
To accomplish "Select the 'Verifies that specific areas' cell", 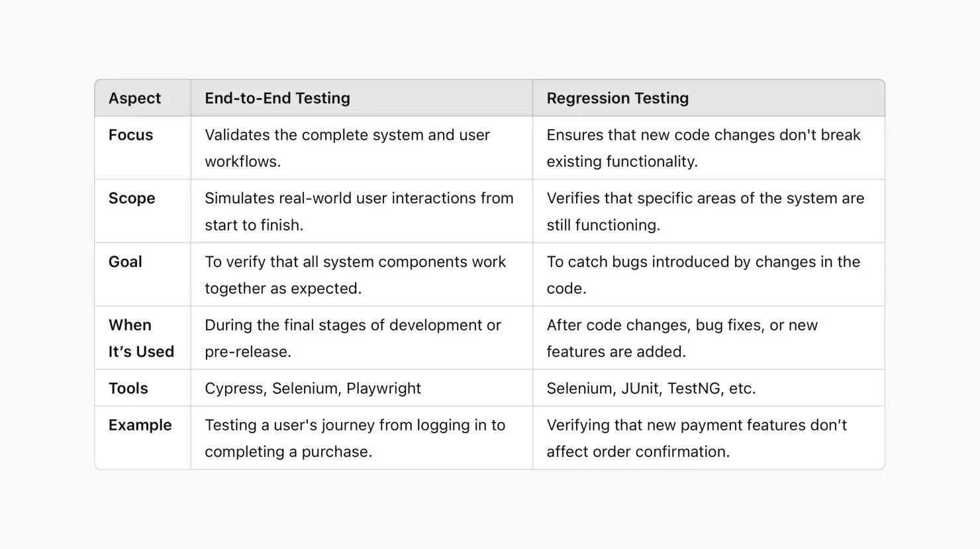I will 705,211.
